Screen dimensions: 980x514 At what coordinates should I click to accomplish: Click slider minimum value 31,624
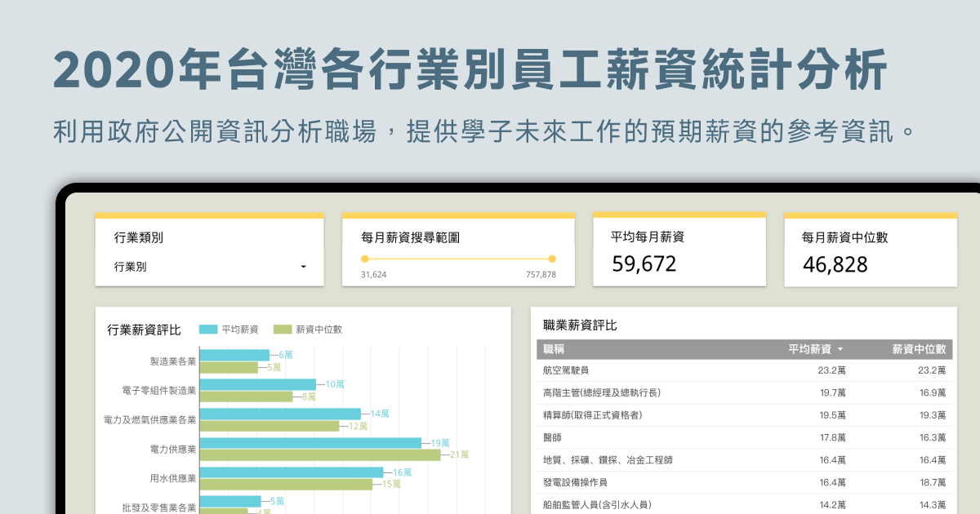pyautogui.click(x=374, y=275)
